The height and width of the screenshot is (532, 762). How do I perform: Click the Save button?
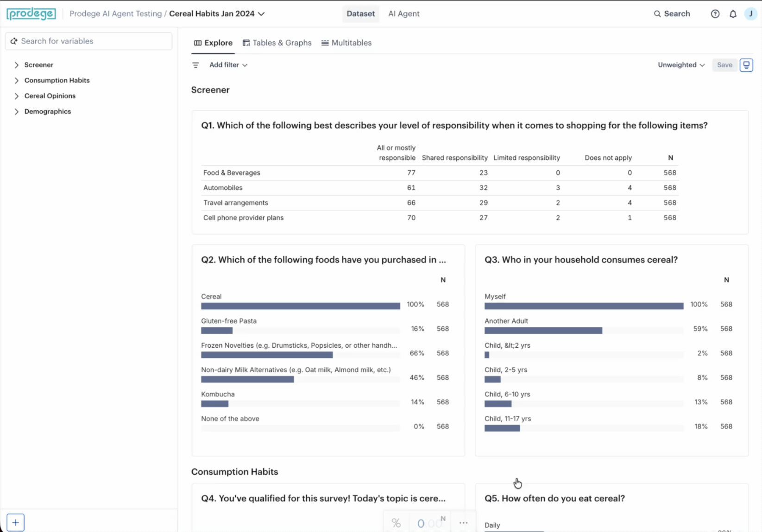(724, 65)
